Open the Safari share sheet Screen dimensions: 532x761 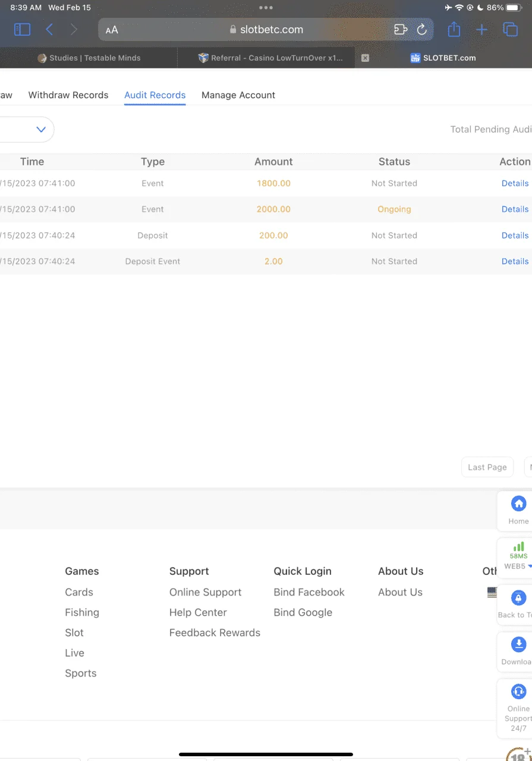[454, 29]
